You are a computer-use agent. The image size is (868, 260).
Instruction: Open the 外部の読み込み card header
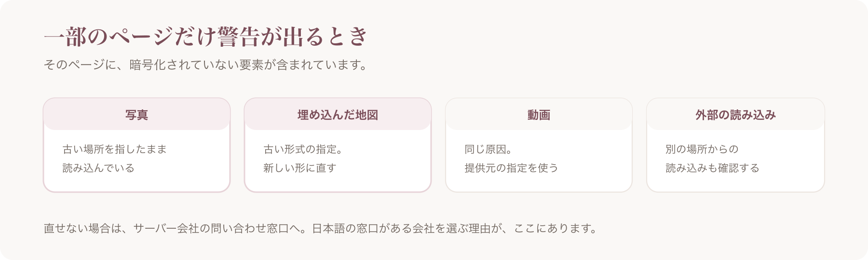click(735, 114)
